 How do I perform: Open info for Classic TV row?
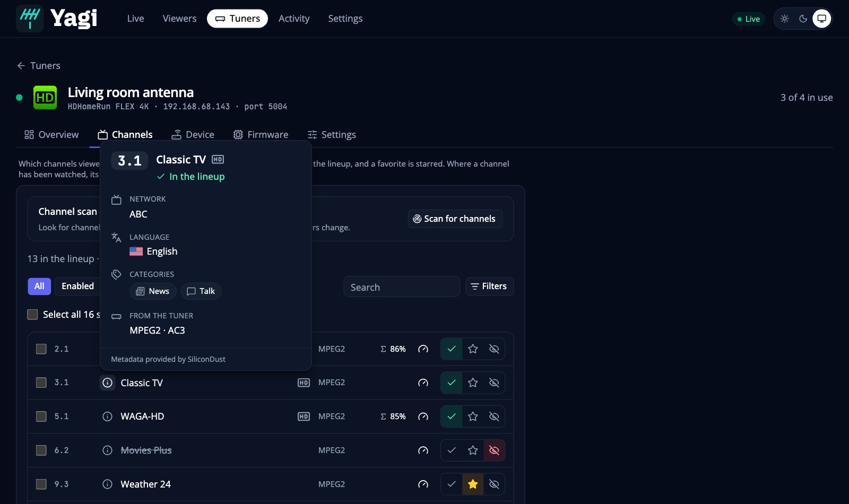click(x=108, y=383)
